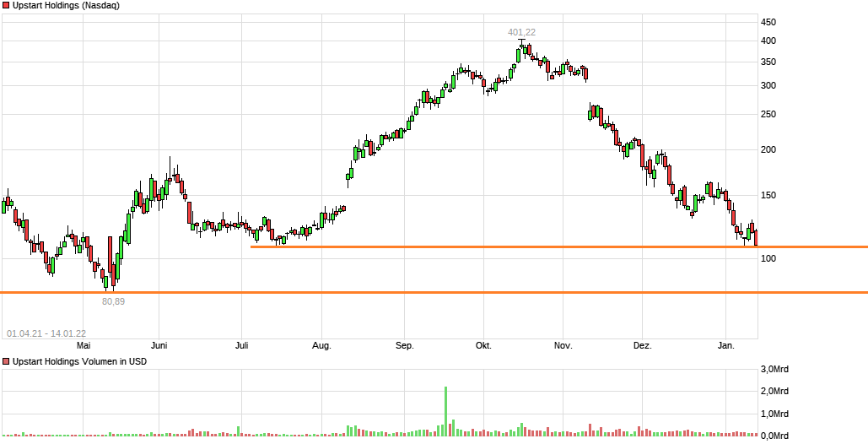Click the 3,0Mrd volume axis value
The height and width of the screenshot is (444, 868).
pyautogui.click(x=774, y=369)
